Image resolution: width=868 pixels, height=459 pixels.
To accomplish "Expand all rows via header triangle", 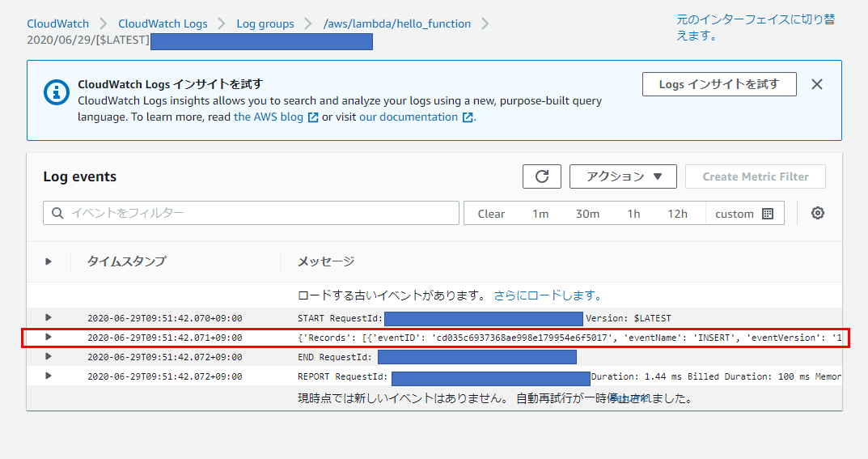I will coord(49,261).
